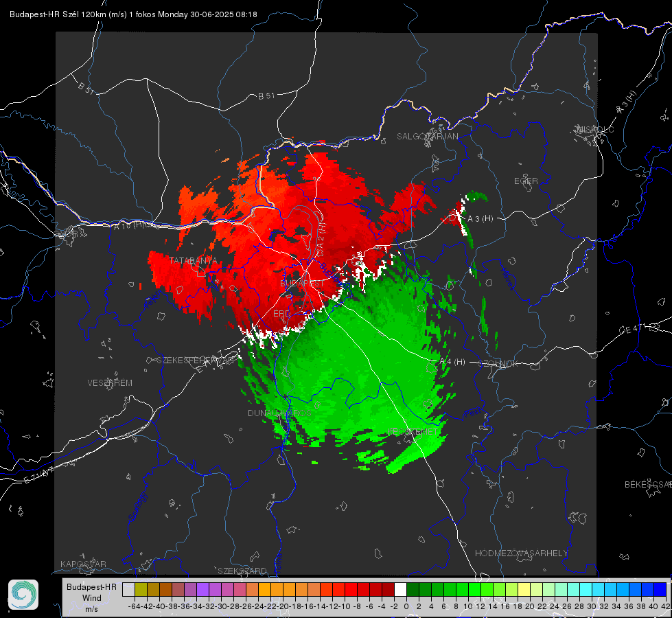Viewport: 672px width, 618px height.
Task: Click the 20 legend value
Action: 530,606
